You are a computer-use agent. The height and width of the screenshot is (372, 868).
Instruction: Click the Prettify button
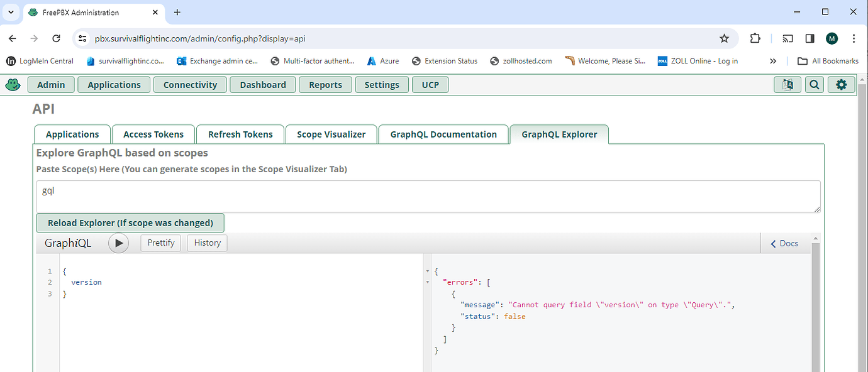pyautogui.click(x=161, y=243)
